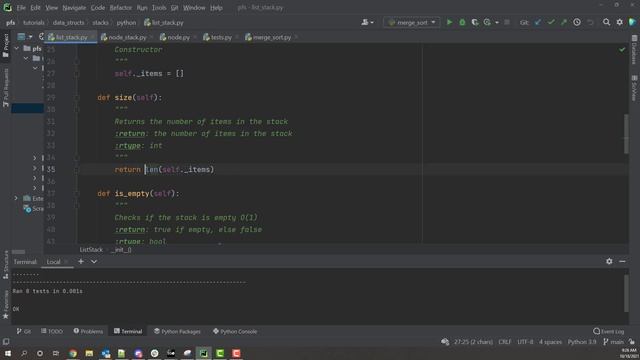Collapse the pfs project root node
The image size is (640, 360).
coord(16,48)
